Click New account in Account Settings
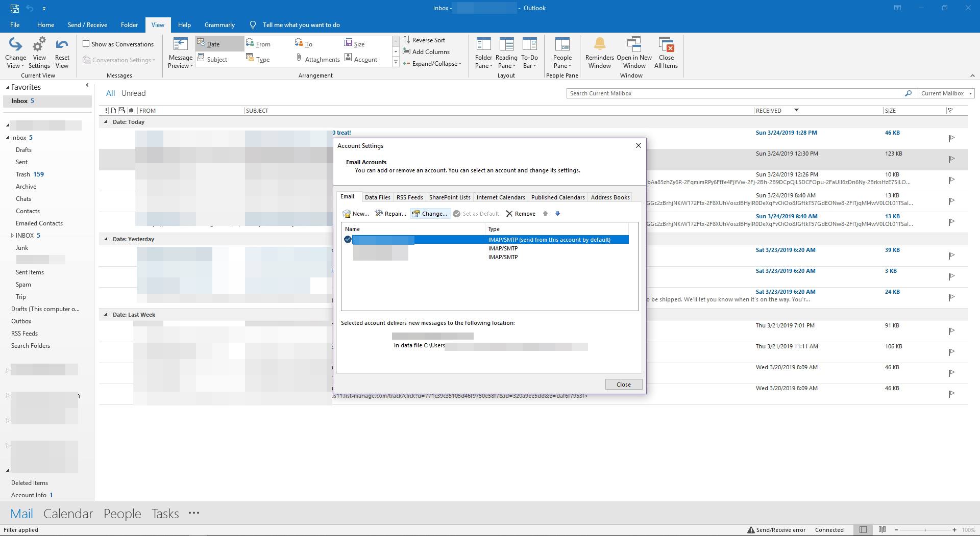Screen dimensions: 980x536 [356, 214]
